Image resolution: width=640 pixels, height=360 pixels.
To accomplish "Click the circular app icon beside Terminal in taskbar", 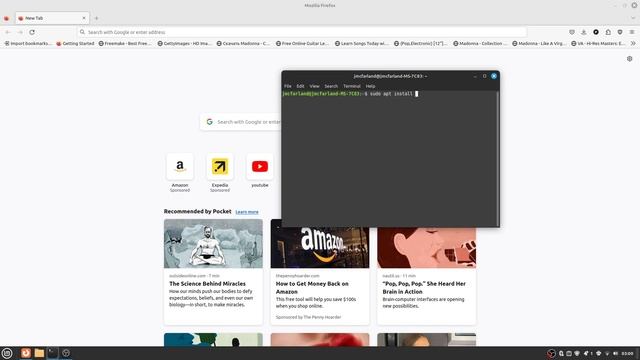I will (66, 353).
